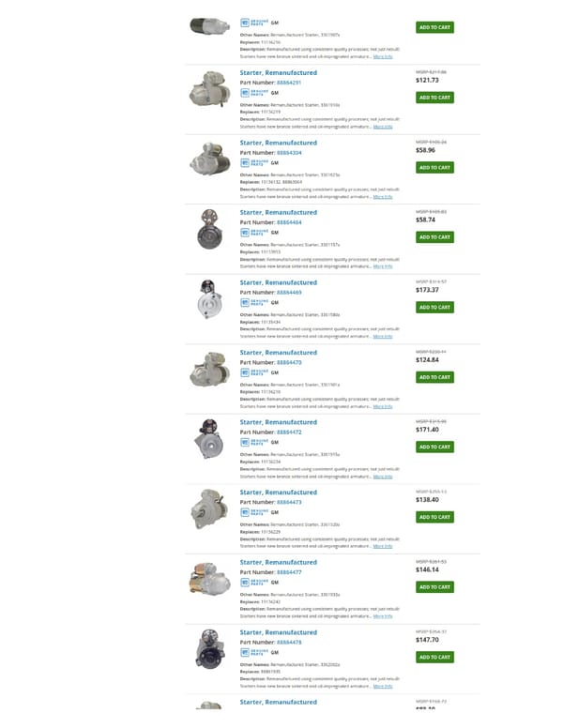This screenshot has height=728, width=563.
Task: Add the $138.40 starter to cart
Action: coord(434,517)
